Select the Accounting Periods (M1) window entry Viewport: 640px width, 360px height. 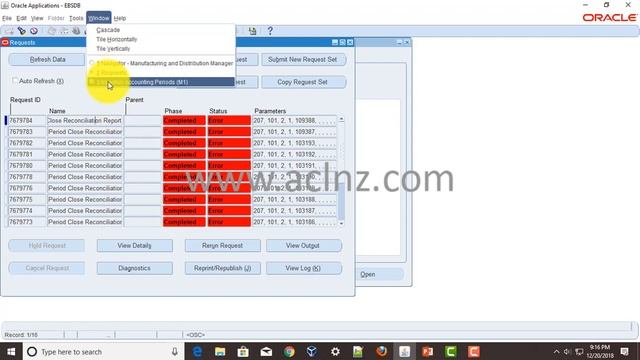161,82
